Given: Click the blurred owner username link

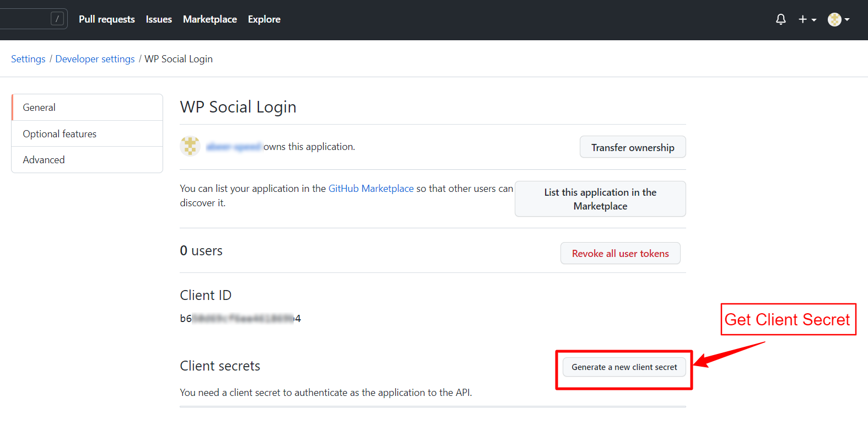Looking at the screenshot, I should point(234,147).
